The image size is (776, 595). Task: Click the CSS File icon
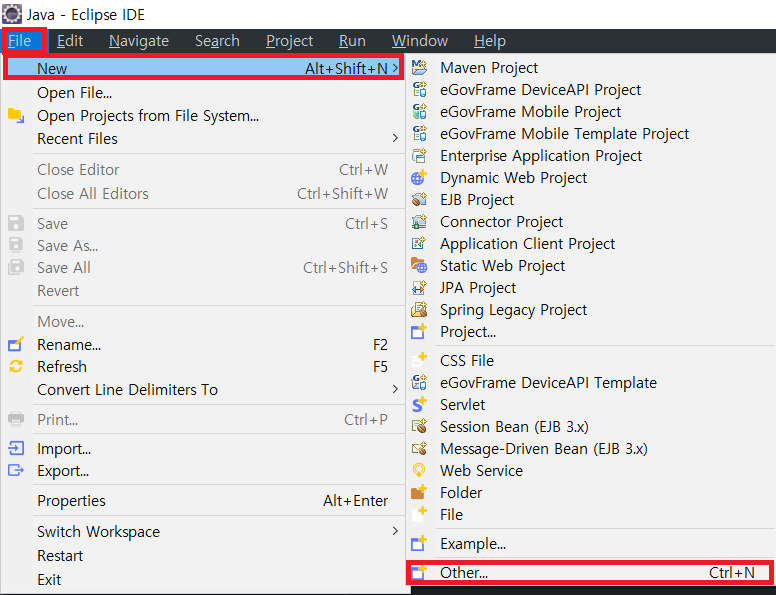(x=419, y=360)
